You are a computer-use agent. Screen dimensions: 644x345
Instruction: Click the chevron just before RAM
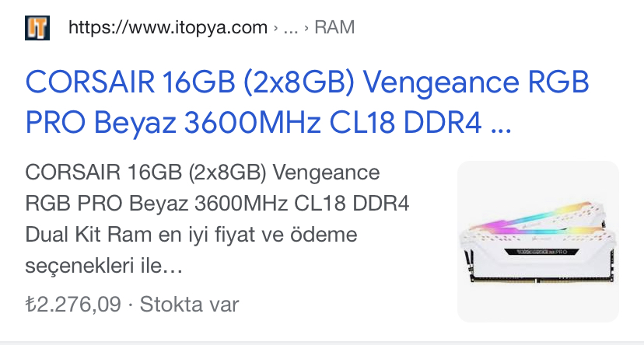(306, 28)
